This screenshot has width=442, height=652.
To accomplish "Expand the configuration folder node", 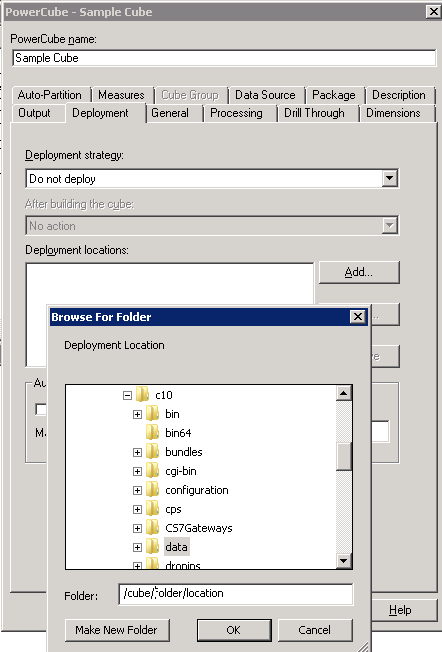I will click(137, 491).
